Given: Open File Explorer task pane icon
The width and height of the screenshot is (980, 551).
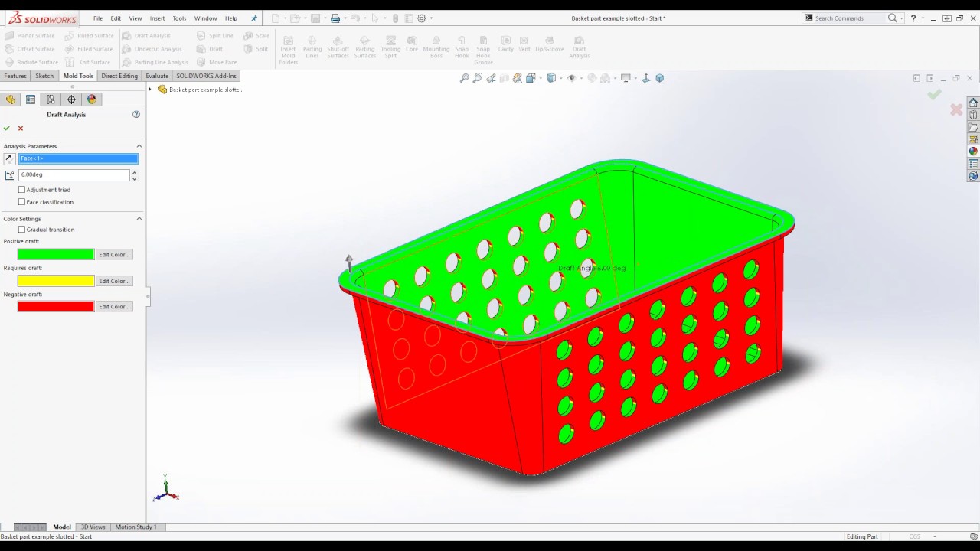Looking at the screenshot, I should click(973, 127).
